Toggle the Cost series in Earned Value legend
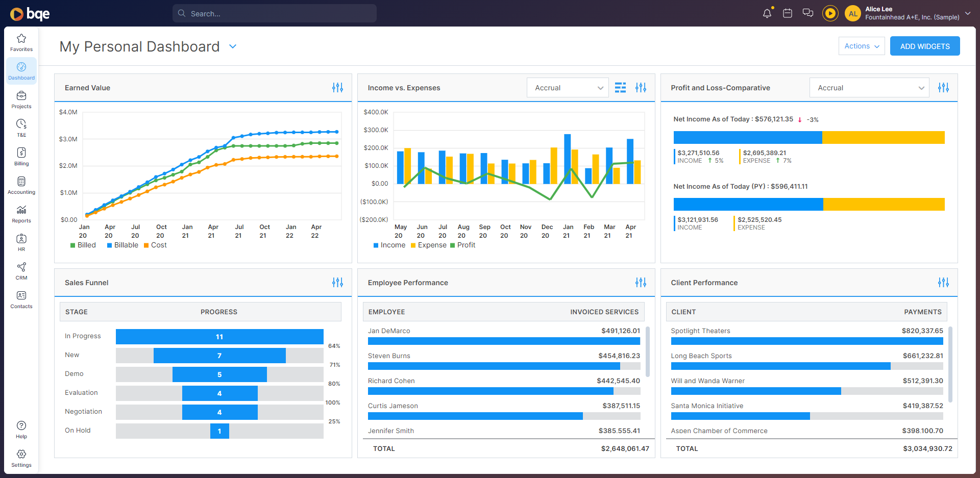Viewport: 980px width, 478px height. click(155, 245)
